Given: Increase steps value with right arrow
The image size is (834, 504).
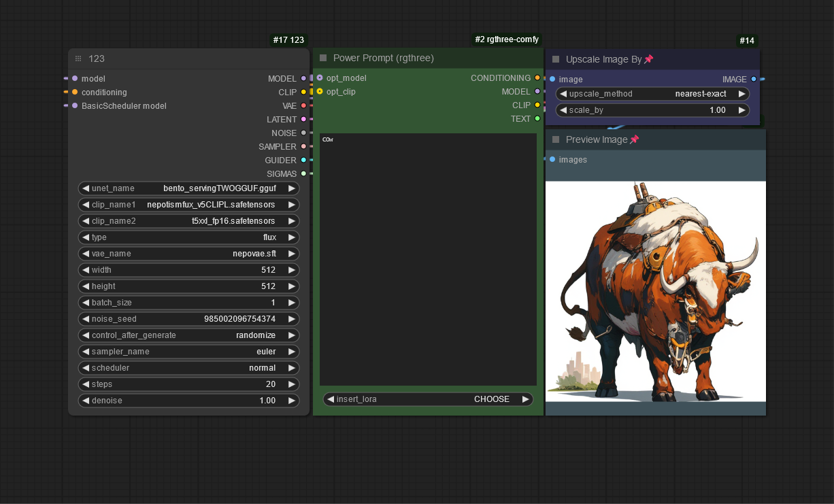Looking at the screenshot, I should [x=291, y=384].
